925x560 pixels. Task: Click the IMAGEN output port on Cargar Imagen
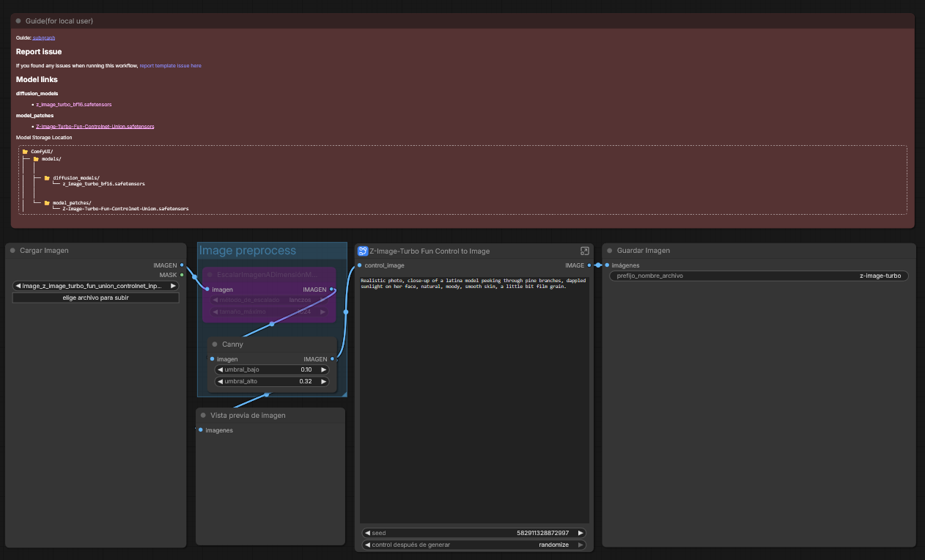pos(182,265)
